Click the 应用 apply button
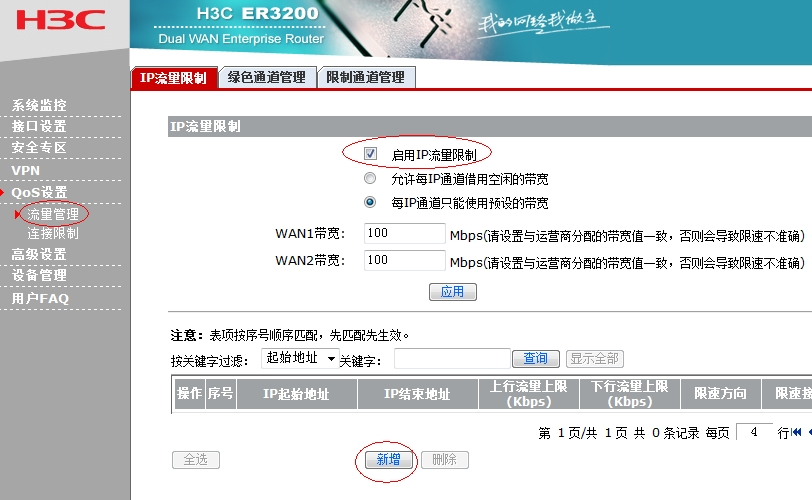 452,292
